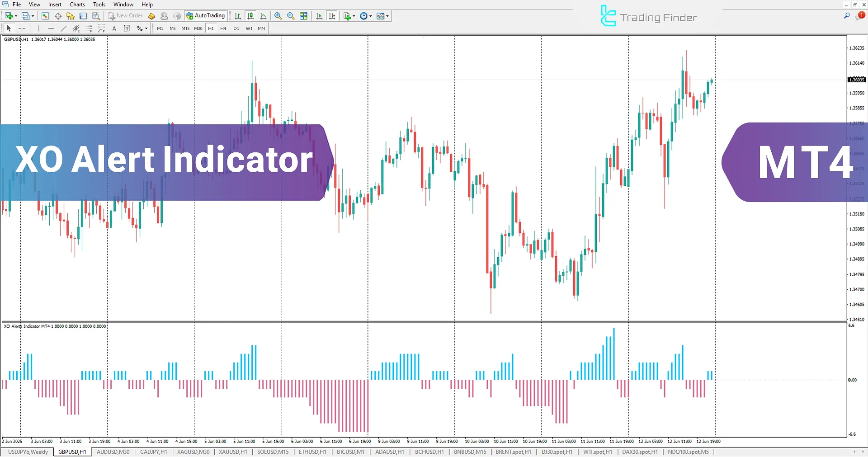This screenshot has width=868, height=457.
Task: Open the Arrows objects icon
Action: [140, 28]
